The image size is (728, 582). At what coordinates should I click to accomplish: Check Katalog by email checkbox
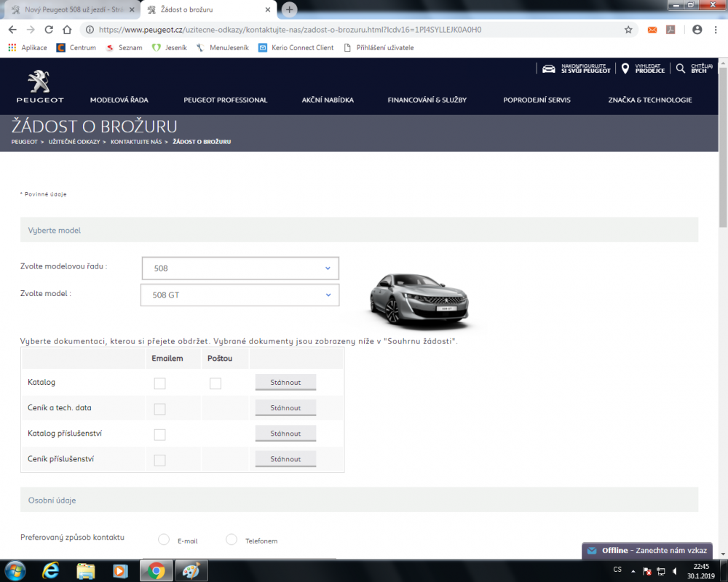click(159, 383)
